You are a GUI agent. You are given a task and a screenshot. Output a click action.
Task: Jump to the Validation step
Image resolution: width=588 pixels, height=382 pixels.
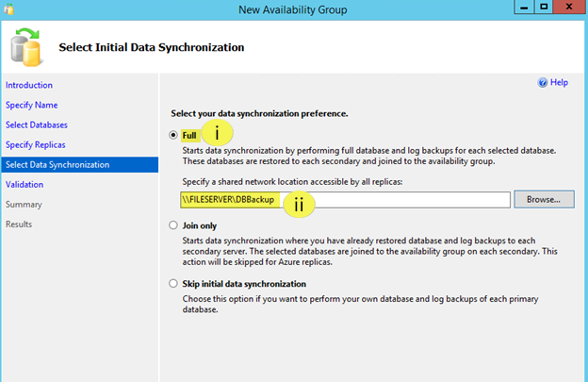point(24,185)
